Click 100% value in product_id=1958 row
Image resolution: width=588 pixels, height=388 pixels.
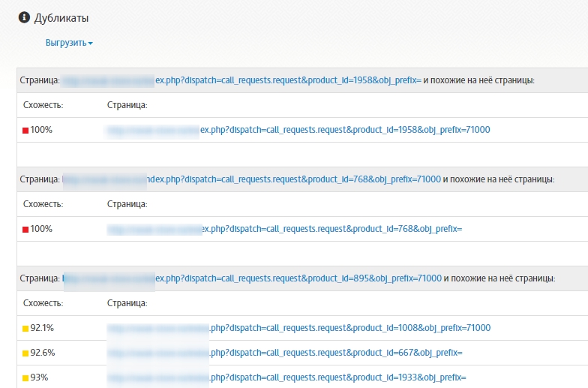click(41, 130)
